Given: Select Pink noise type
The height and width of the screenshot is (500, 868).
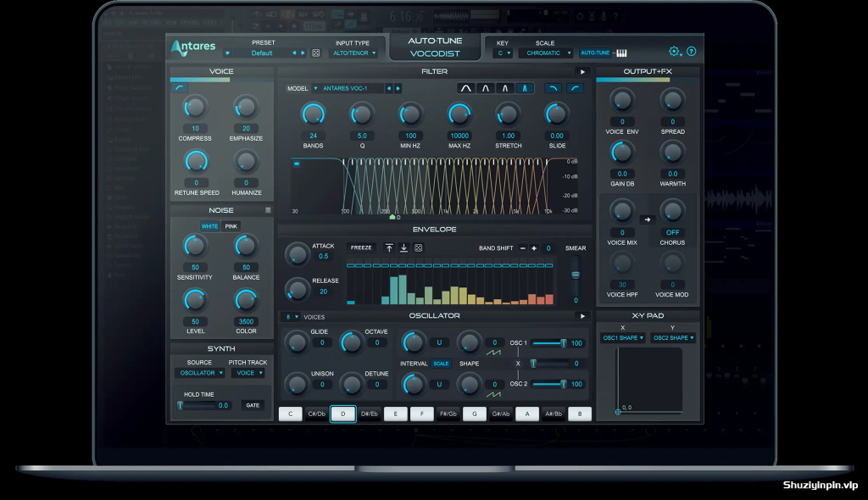Looking at the screenshot, I should [x=231, y=226].
